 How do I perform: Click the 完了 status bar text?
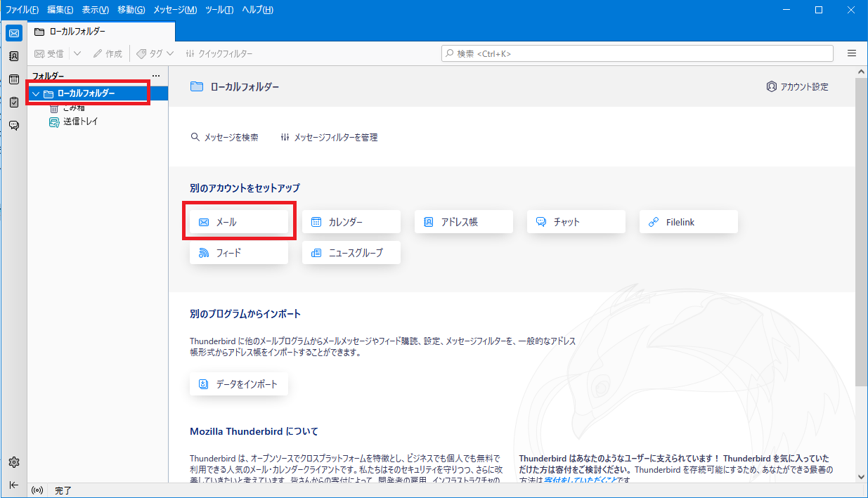coord(63,490)
